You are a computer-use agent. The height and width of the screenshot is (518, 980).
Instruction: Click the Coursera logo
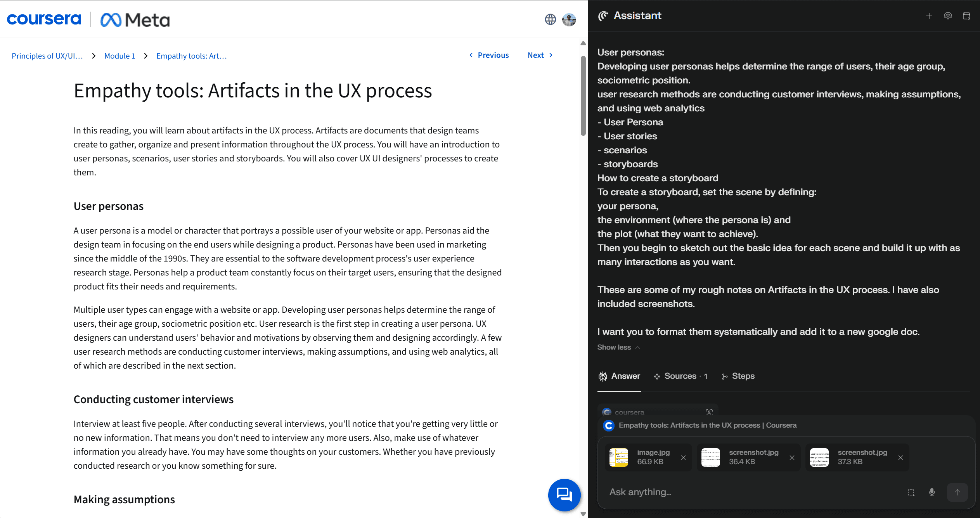(x=44, y=19)
